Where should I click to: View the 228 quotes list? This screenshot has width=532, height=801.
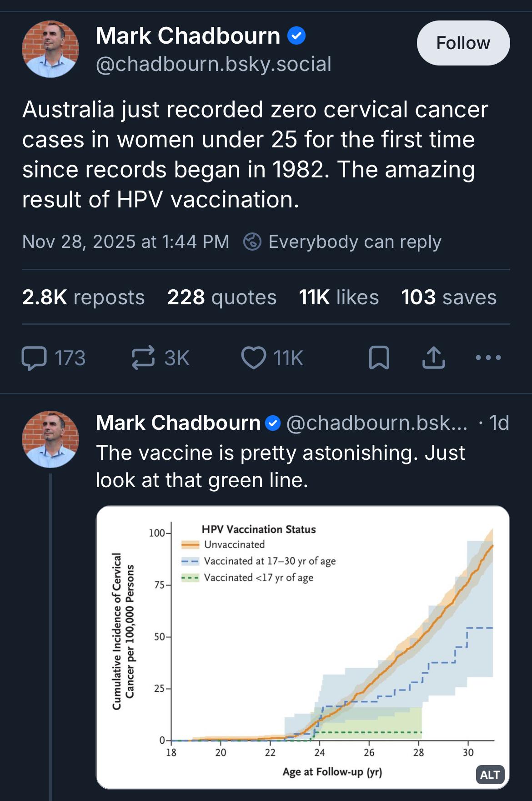(222, 297)
